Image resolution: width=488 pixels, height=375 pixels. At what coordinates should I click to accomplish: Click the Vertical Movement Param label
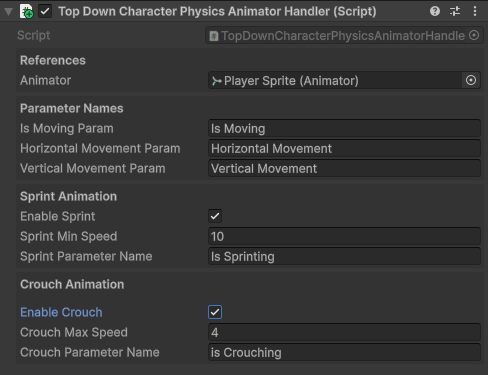(x=93, y=168)
